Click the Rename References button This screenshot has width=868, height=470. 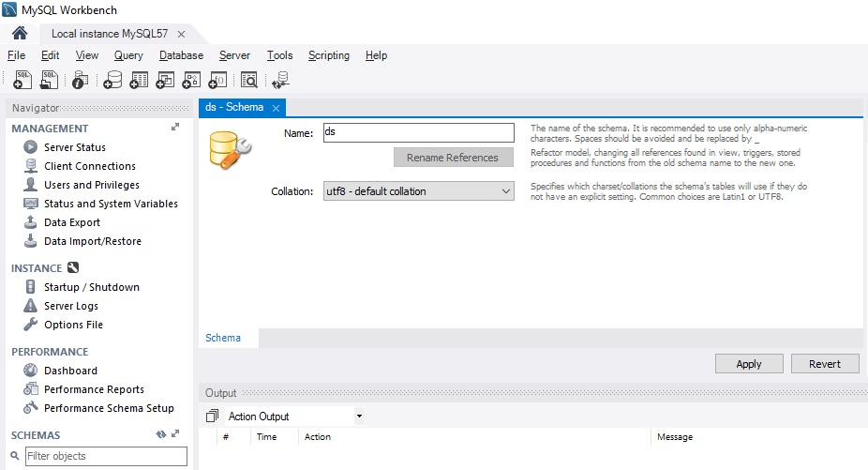pos(454,158)
